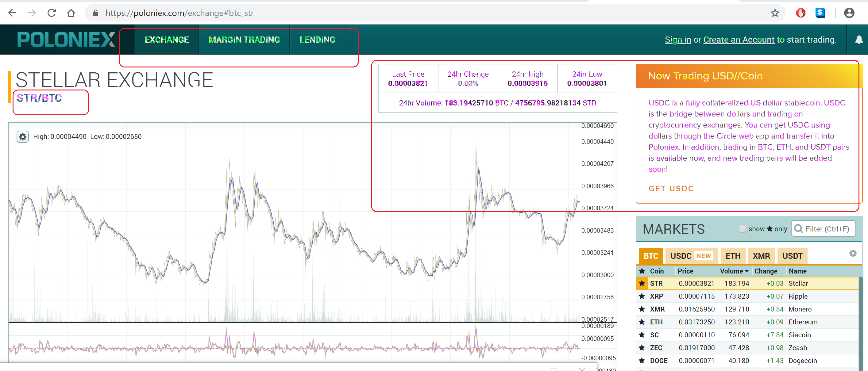Click Create an Account link

coord(739,40)
